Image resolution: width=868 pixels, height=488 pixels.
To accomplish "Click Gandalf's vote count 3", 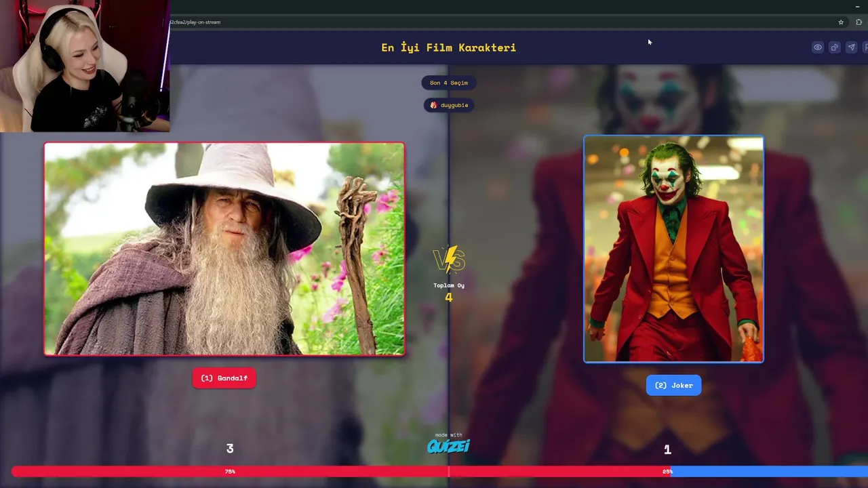I will [x=230, y=449].
